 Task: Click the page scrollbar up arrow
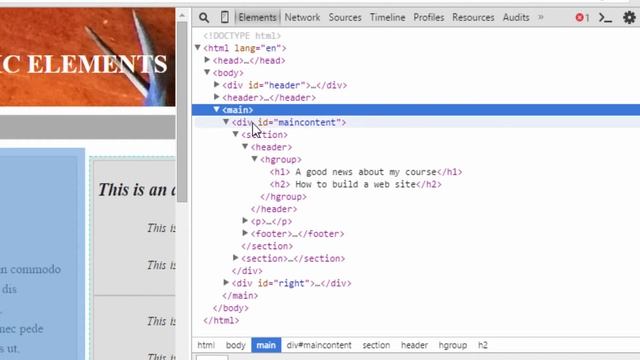(182, 16)
